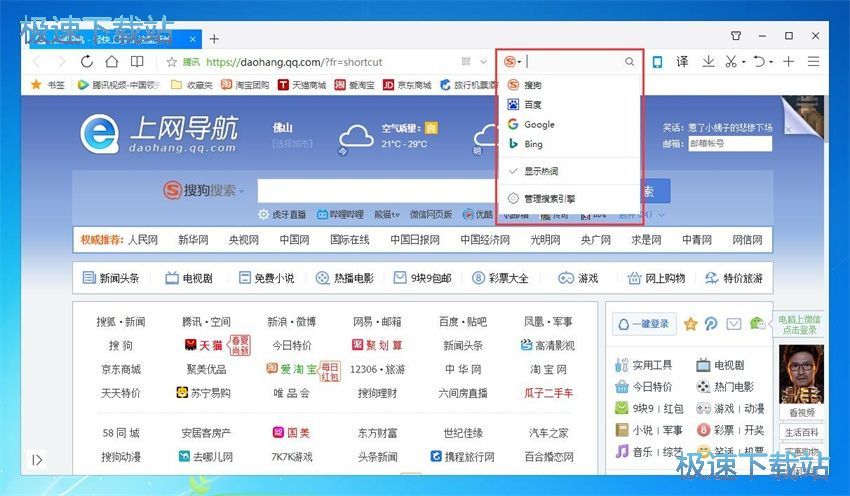850x496 pixels.
Task: Open the downloads toolbar icon
Action: [x=708, y=62]
